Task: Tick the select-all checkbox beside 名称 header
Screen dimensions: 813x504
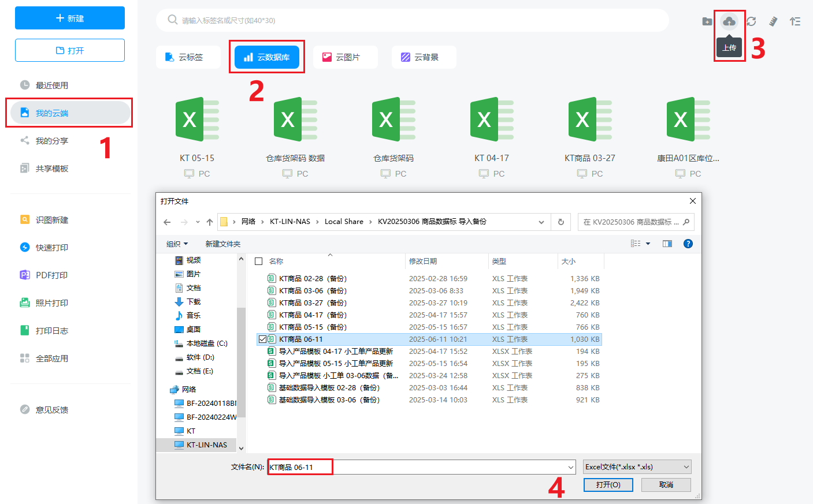Action: tap(259, 262)
